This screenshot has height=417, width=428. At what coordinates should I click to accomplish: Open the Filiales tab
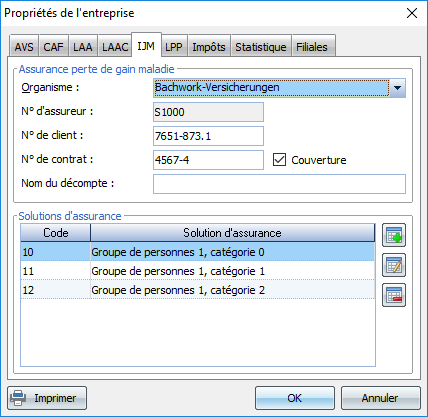point(312,47)
